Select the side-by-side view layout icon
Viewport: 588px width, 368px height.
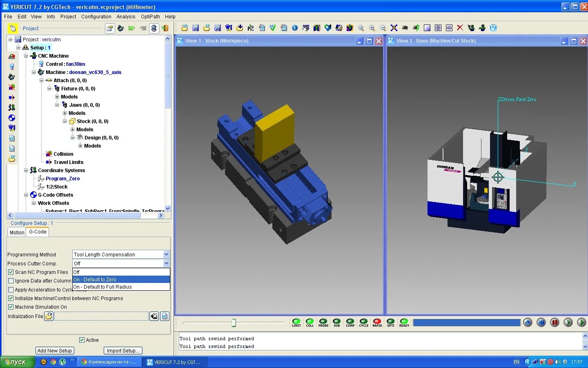coord(438,28)
